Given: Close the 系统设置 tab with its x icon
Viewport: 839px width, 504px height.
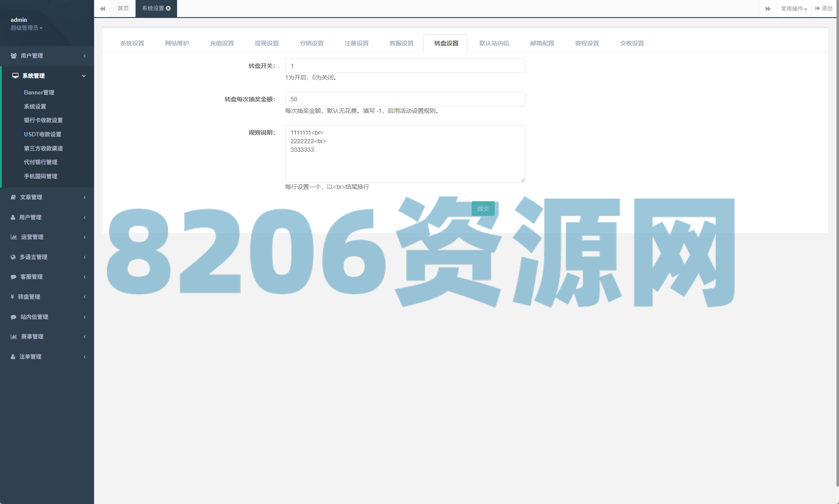Looking at the screenshot, I should [168, 8].
